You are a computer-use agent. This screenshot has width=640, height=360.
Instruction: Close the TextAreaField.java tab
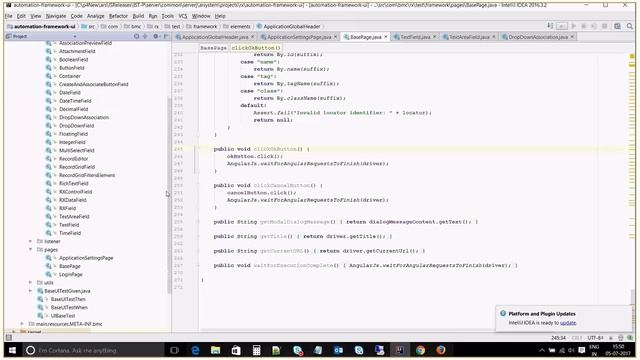493,37
